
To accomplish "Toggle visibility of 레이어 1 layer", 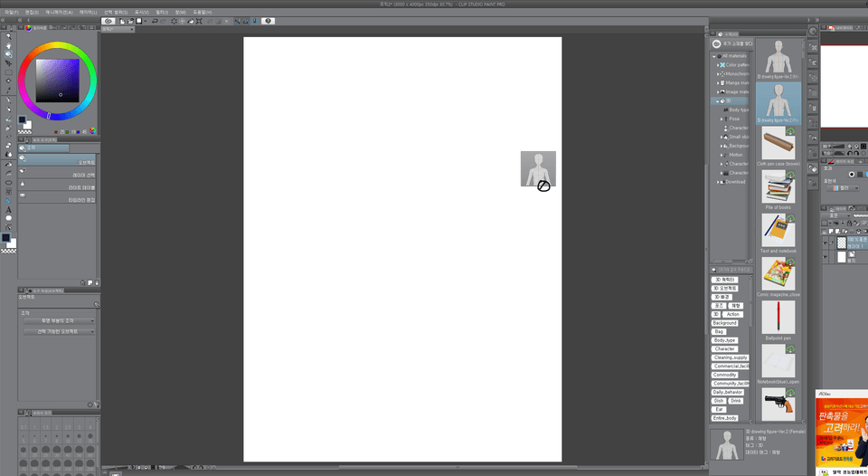I will click(x=826, y=243).
